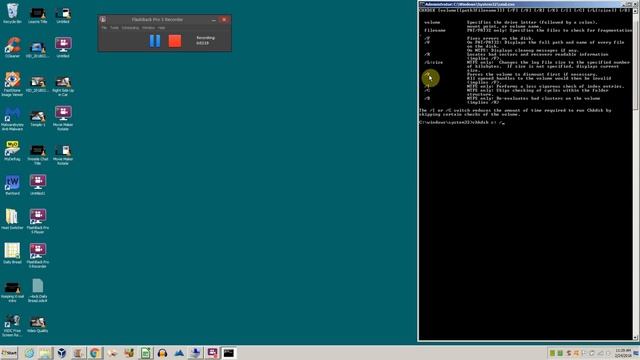The width and height of the screenshot is (640, 360).
Task: Click the 'volume' parameter in chkdsk help
Action: [432, 22]
